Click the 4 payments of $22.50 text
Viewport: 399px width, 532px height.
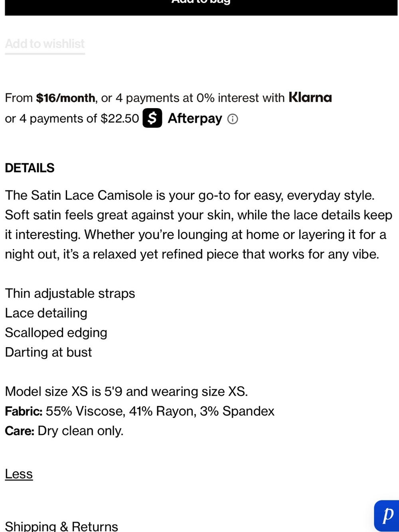[x=79, y=119]
